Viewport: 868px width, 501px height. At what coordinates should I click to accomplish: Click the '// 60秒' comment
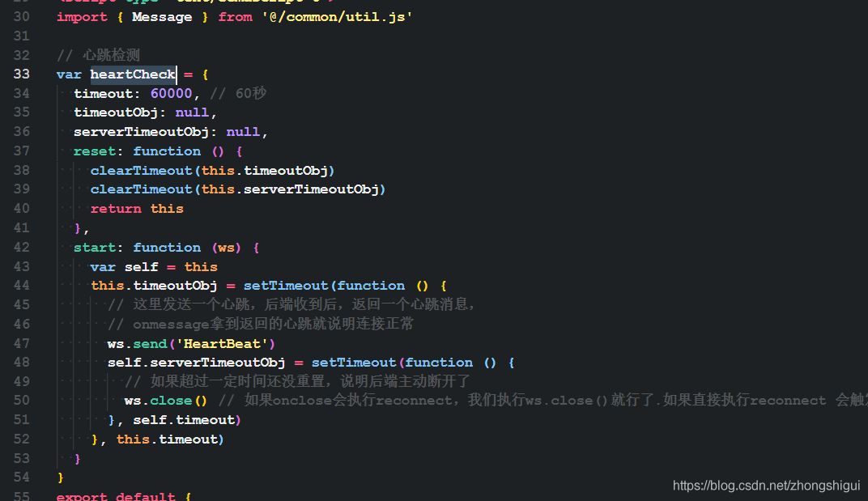pos(238,94)
